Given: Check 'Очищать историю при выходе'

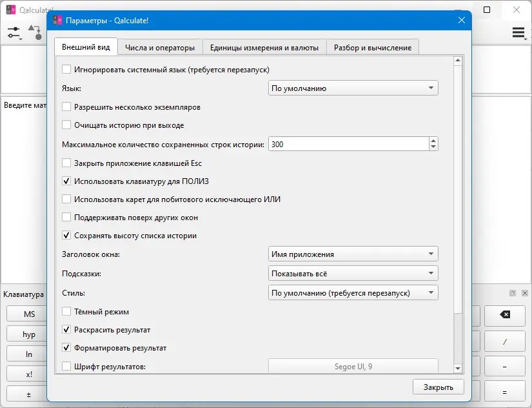Looking at the screenshot, I should pos(66,125).
